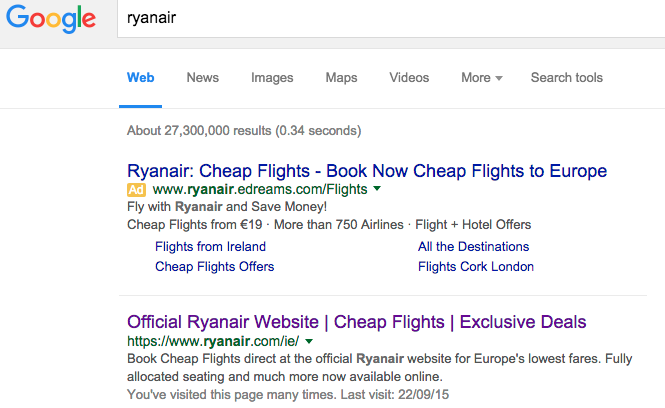Click the green https://www.ryanair.com/ie/ URL

(213, 341)
